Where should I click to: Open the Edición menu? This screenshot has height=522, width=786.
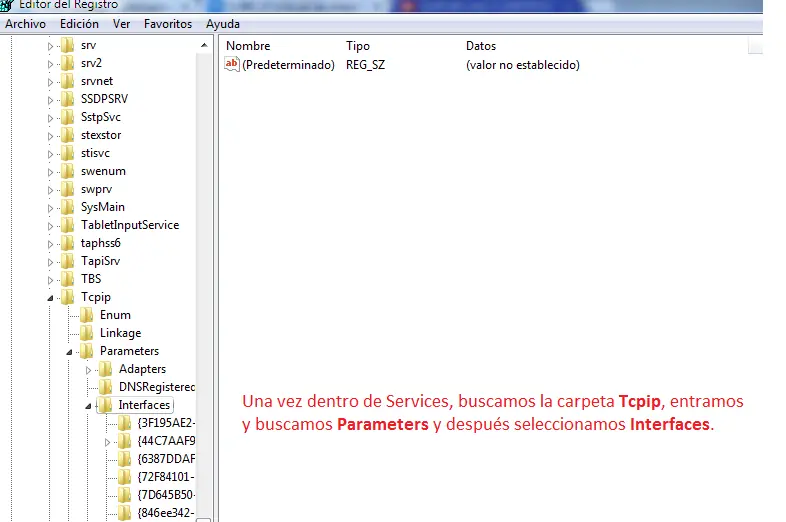tap(79, 24)
